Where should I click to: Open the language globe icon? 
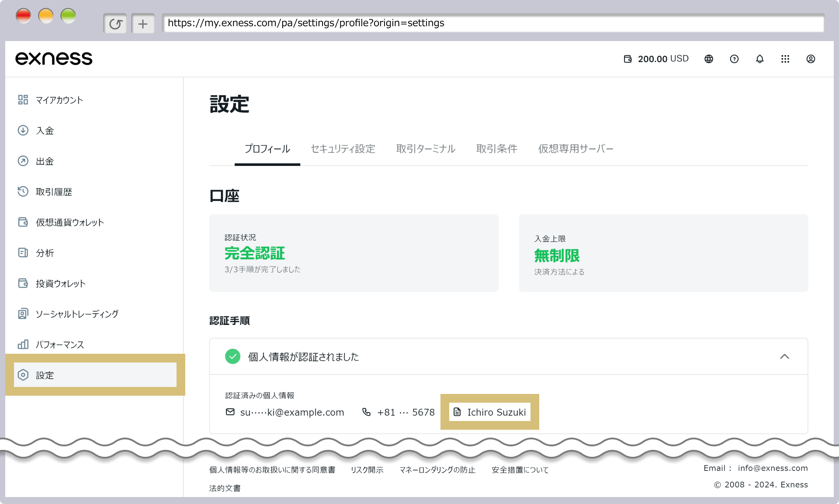(709, 59)
